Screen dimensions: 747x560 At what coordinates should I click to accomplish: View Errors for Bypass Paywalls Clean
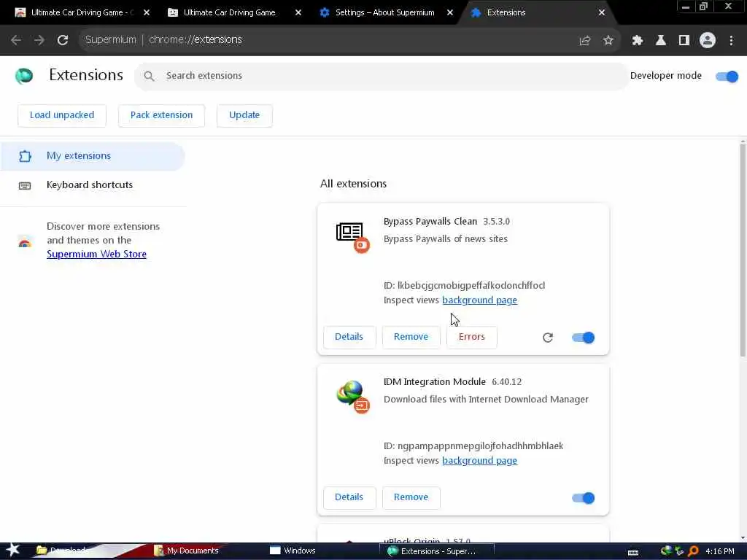pyautogui.click(x=472, y=337)
